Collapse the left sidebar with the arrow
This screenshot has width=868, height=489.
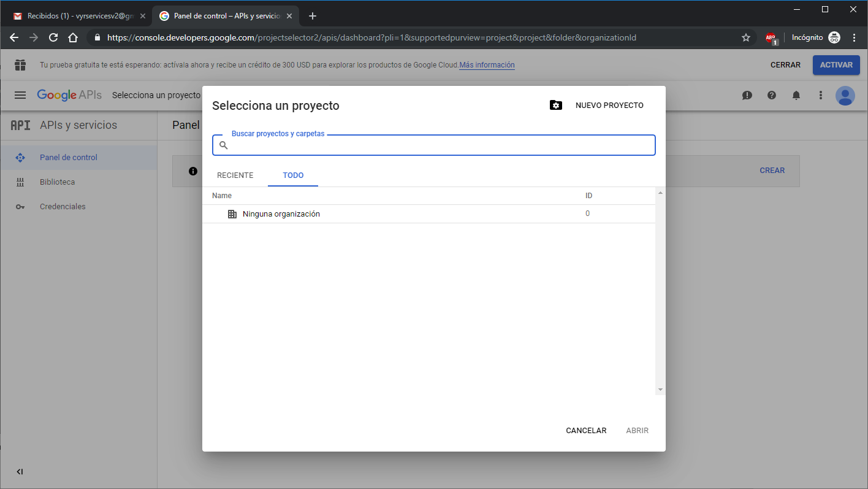coord(20,472)
